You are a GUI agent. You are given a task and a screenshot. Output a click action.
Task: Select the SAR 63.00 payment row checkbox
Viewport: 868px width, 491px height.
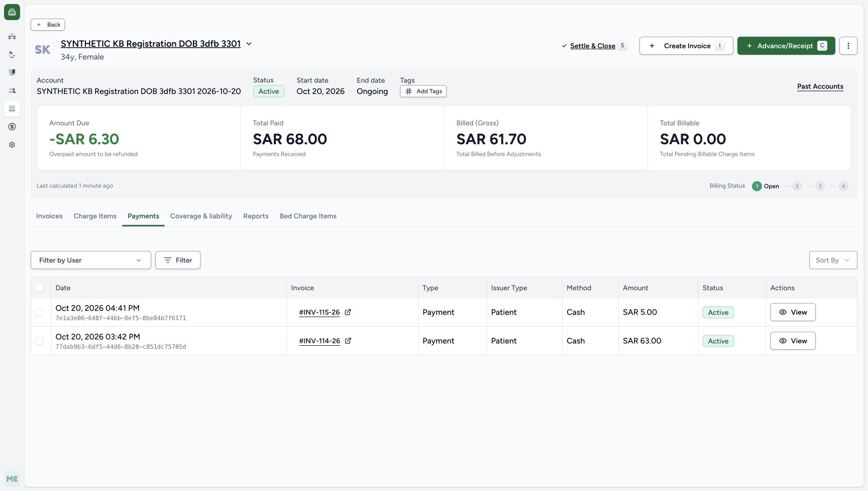tap(39, 341)
